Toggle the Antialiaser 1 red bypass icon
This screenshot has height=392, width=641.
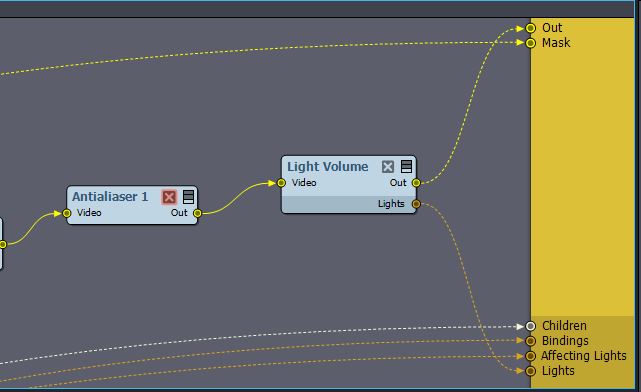pyautogui.click(x=169, y=197)
